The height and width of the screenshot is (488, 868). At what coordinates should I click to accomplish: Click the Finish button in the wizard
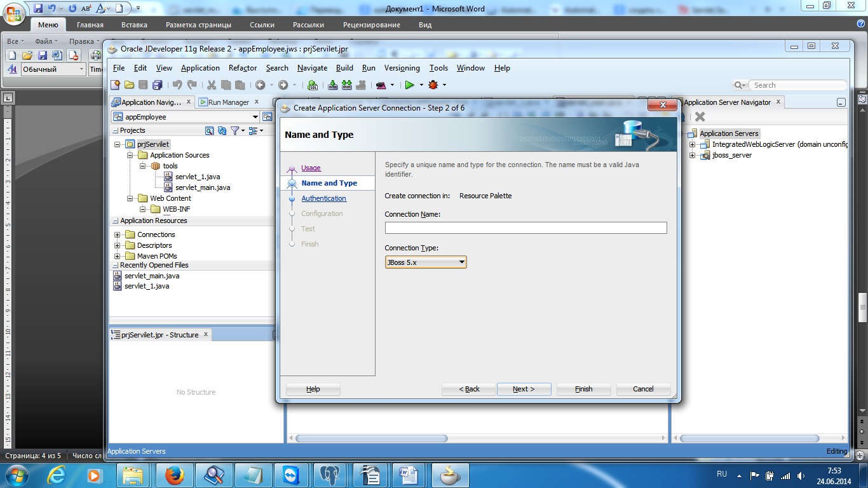pyautogui.click(x=583, y=389)
